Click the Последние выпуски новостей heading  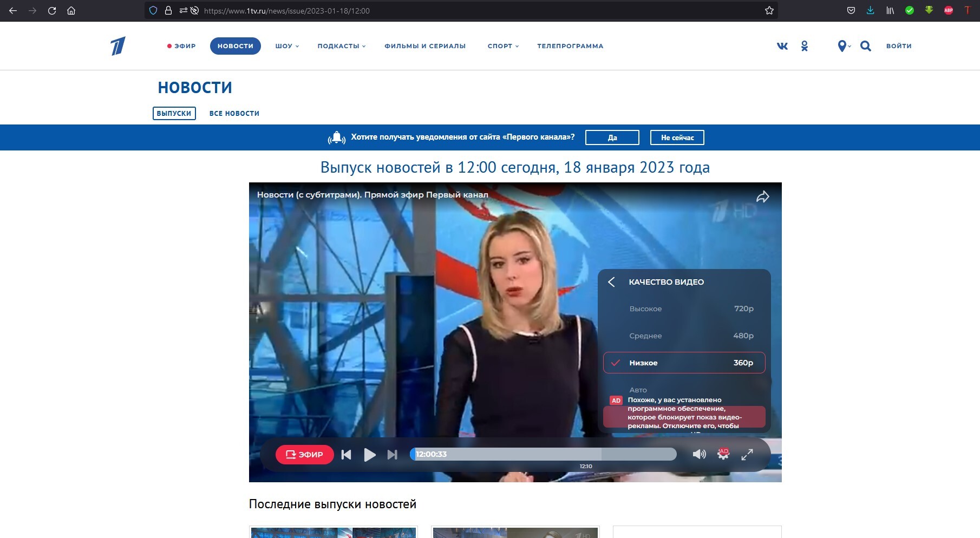[332, 504]
